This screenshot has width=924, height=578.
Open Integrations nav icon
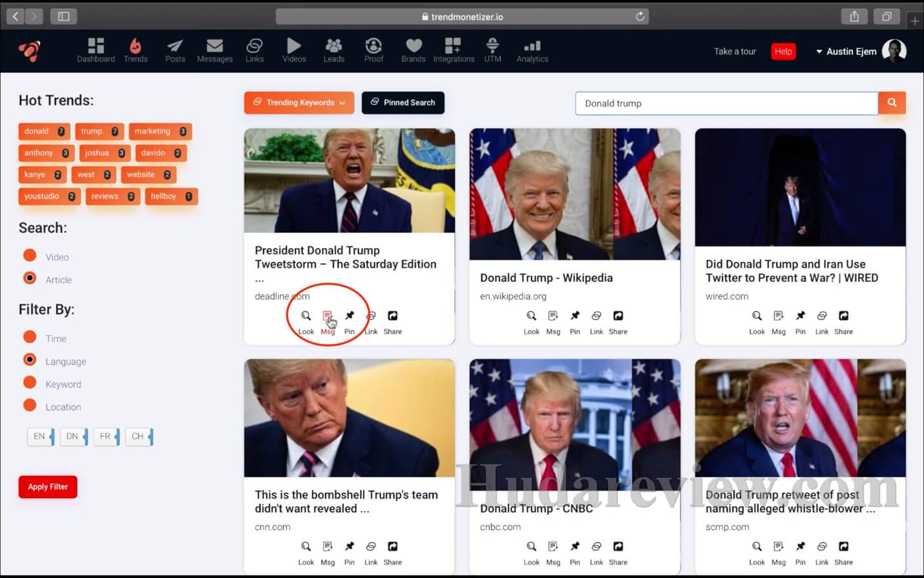453,46
